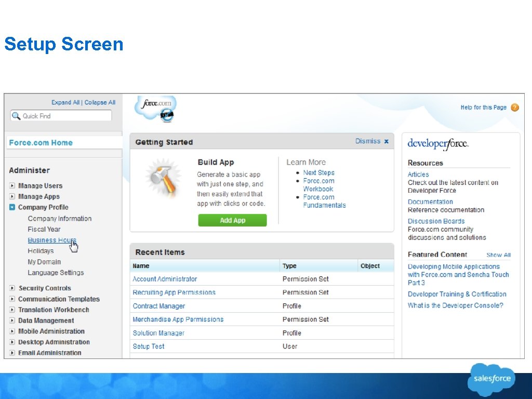Open Recruiting App Permissions item
Screen dimensions: 532x399
pyautogui.click(x=174, y=292)
